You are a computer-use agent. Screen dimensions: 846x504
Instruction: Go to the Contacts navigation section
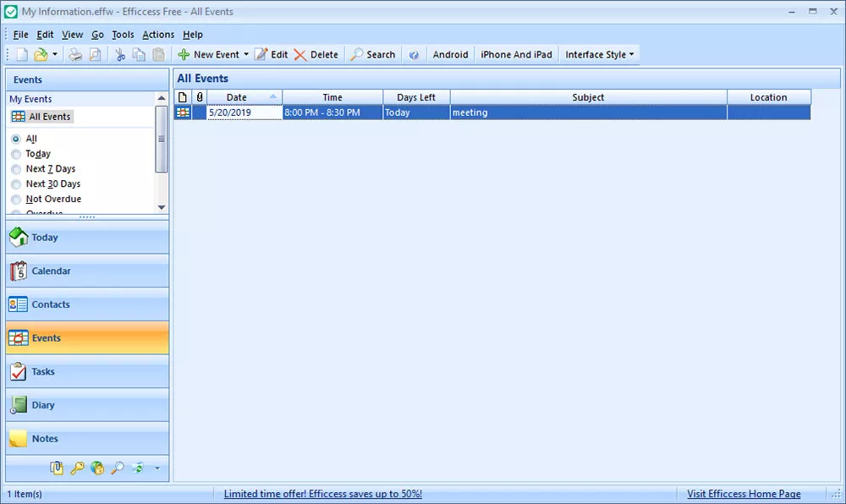87,304
